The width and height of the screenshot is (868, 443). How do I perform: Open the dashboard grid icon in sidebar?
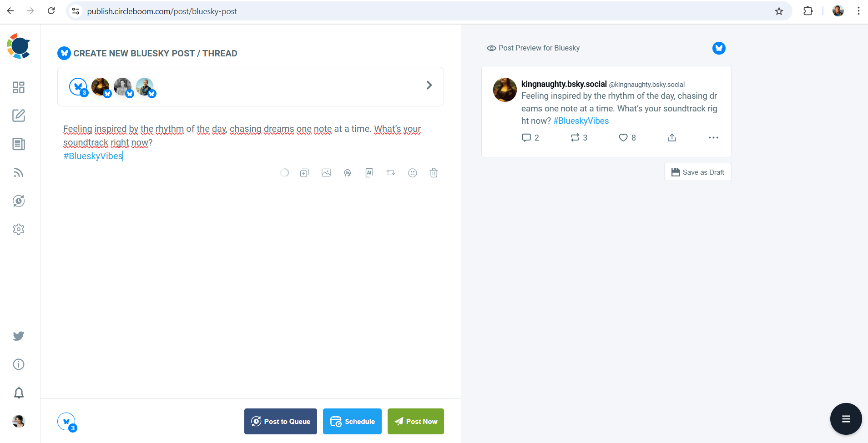click(x=19, y=87)
